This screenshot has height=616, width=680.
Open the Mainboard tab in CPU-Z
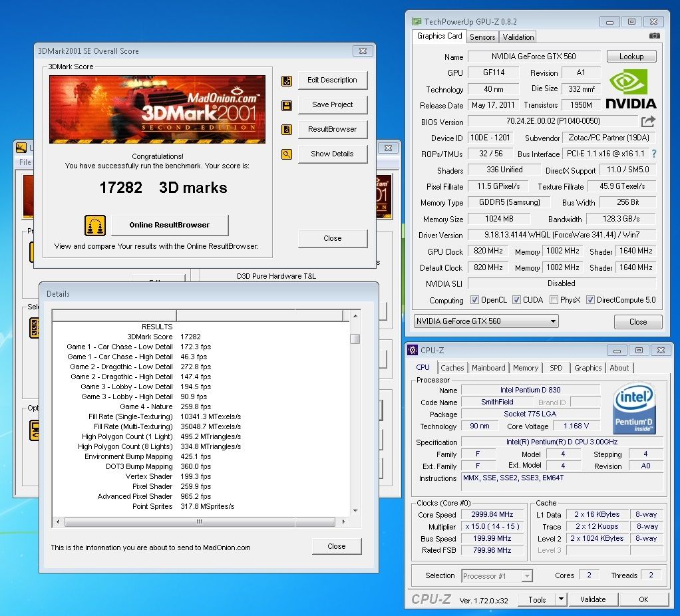click(488, 368)
